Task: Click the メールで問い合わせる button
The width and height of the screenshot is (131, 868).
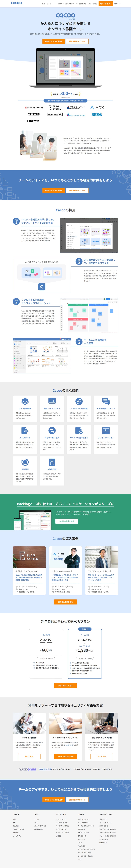Action: (x=65, y=756)
